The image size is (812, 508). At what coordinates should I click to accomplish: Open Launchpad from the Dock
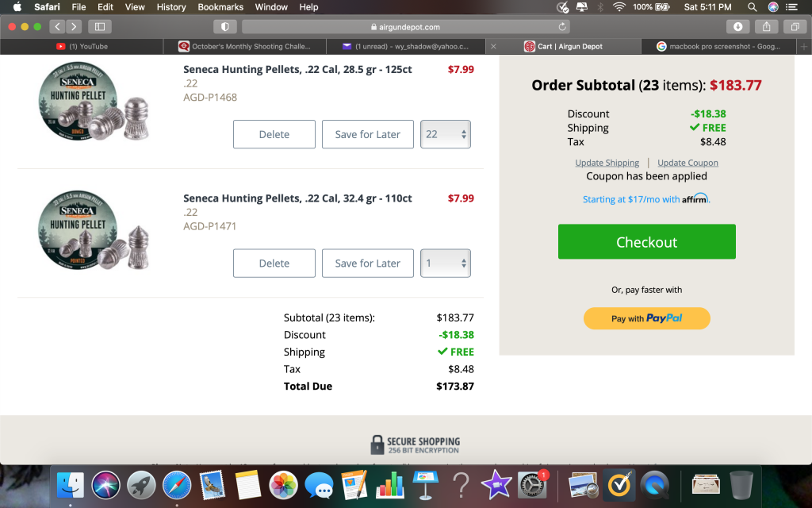tap(141, 485)
